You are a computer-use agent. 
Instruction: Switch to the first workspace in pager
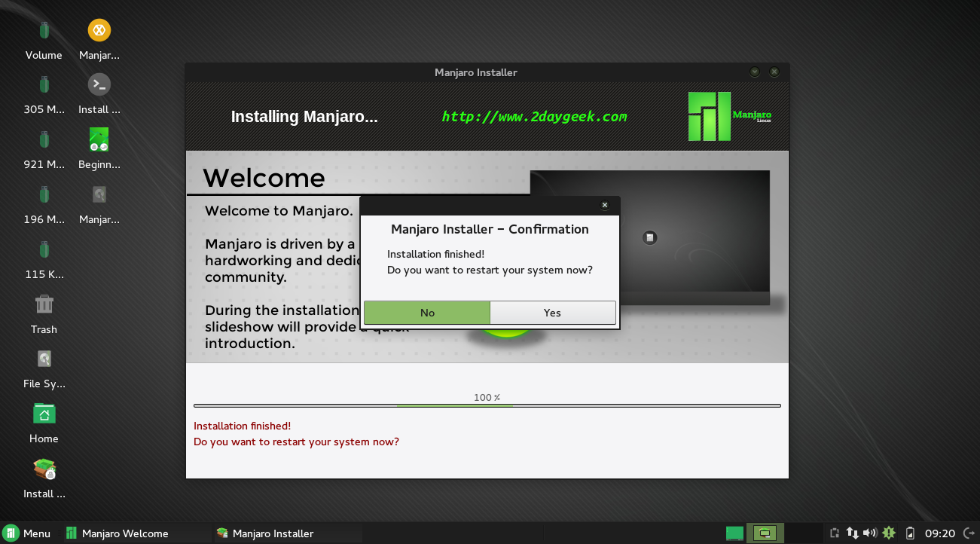click(734, 533)
